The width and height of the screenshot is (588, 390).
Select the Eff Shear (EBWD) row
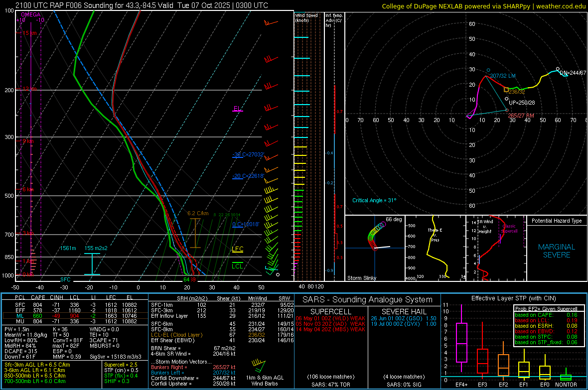(222, 340)
